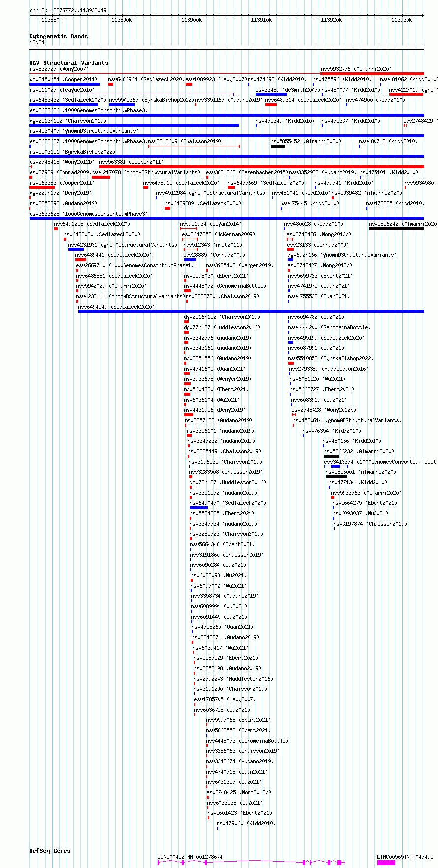This screenshot has height=868, width=438.
Task: Click nsv5856242 black variant bar
Action: 396,229
